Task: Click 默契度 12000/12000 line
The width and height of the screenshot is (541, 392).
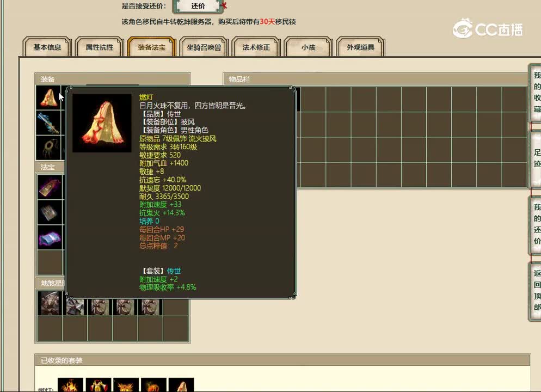Action: [170, 188]
